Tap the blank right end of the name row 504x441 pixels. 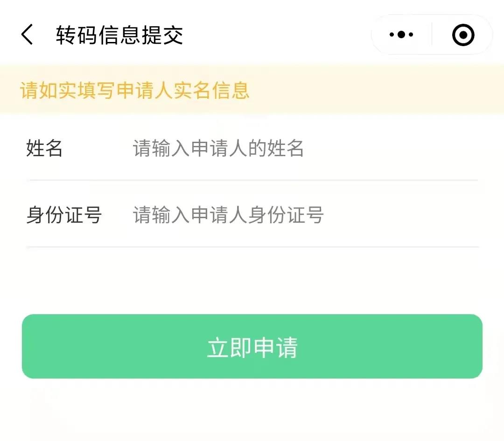pyautogui.click(x=420, y=149)
